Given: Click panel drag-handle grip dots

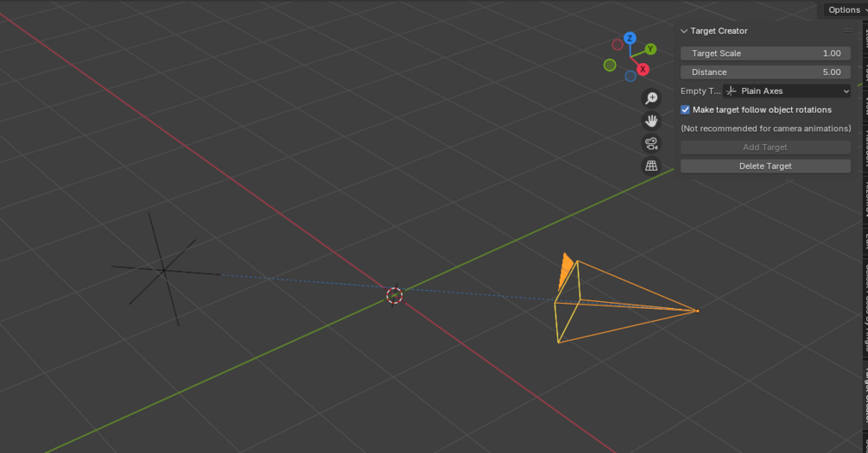Looking at the screenshot, I should [x=848, y=30].
